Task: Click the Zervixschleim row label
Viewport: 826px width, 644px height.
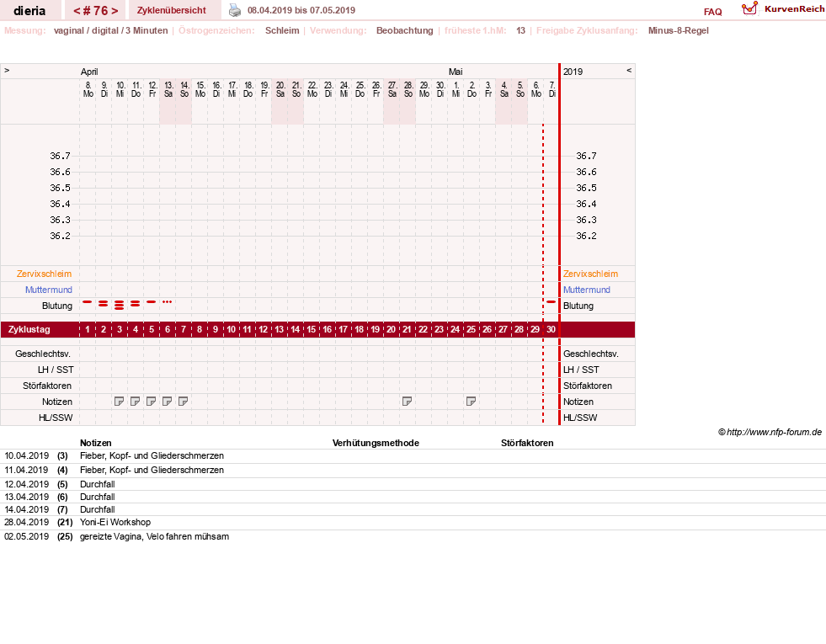Action: tap(45, 274)
